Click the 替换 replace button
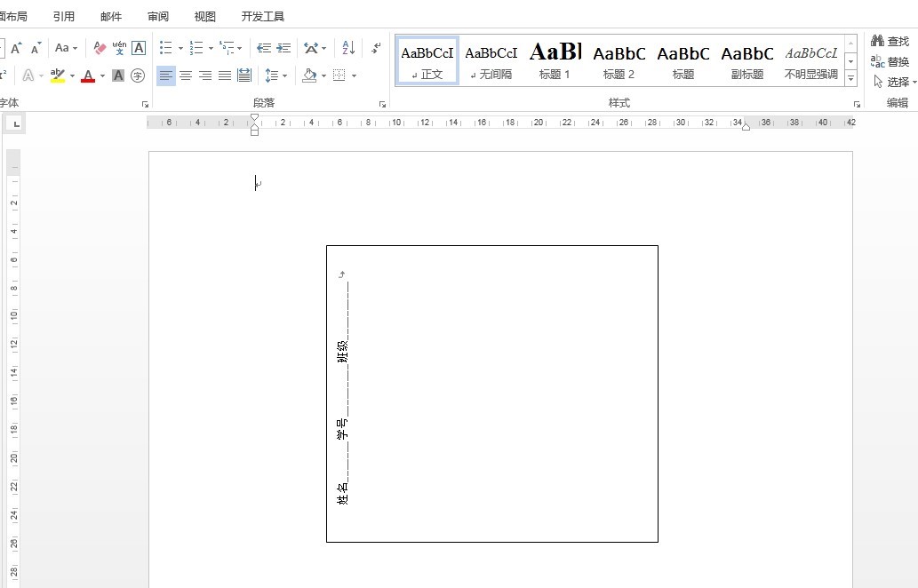Image resolution: width=918 pixels, height=588 pixels. point(890,61)
